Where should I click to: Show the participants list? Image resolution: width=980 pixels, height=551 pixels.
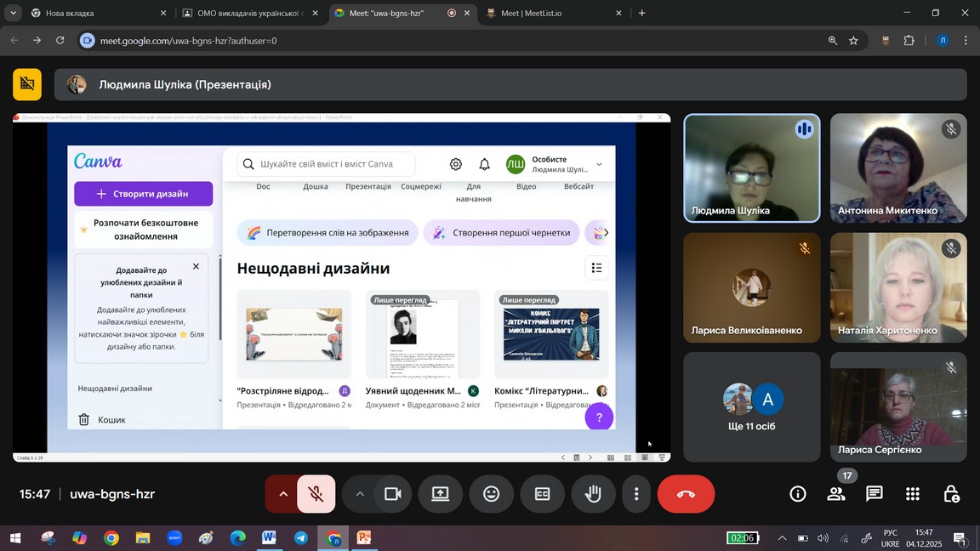(x=836, y=494)
